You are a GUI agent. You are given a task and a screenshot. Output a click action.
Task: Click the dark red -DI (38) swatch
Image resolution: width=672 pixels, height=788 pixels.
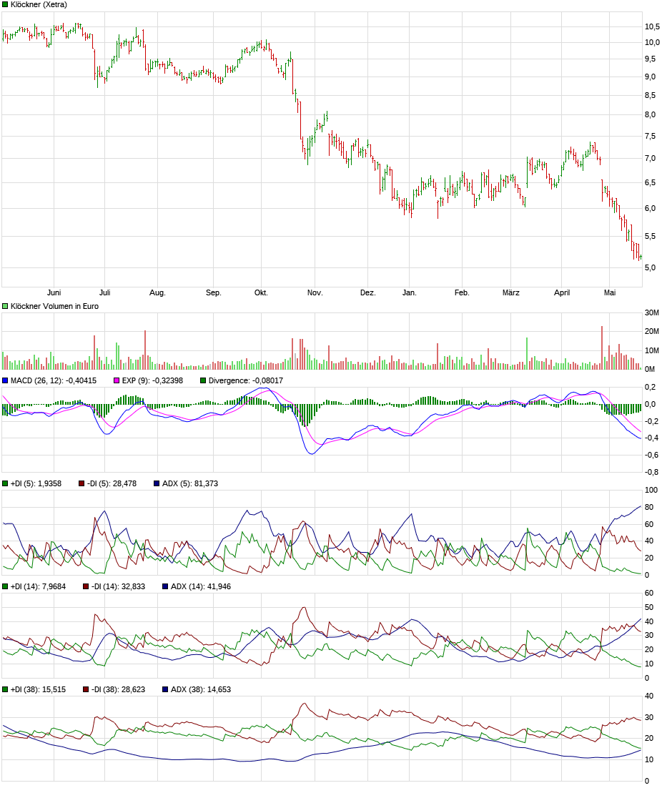click(86, 689)
